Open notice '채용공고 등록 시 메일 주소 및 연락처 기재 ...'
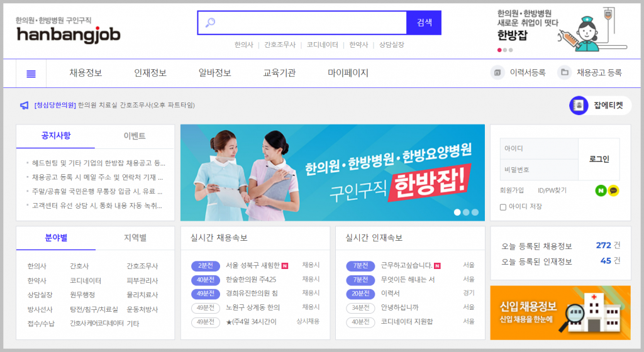The image size is (644, 352). click(97, 177)
